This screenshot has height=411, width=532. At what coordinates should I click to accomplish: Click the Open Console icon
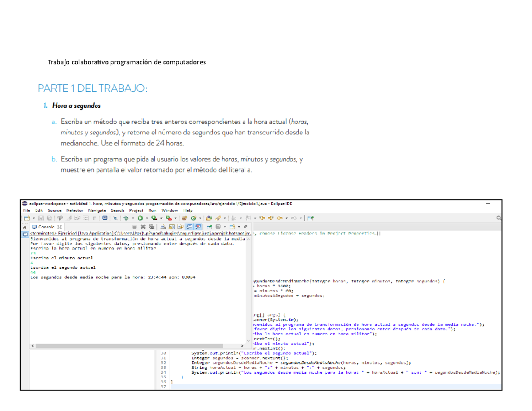(232, 226)
